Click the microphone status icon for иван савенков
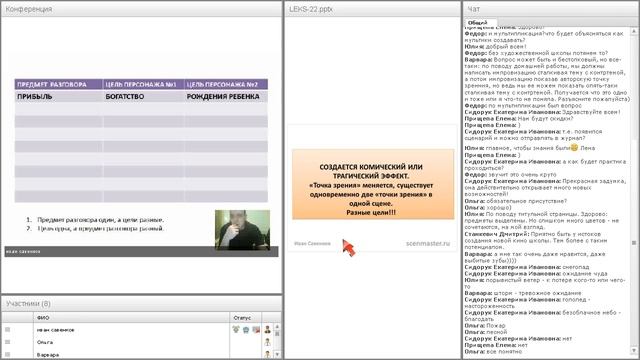 (x=236, y=329)
